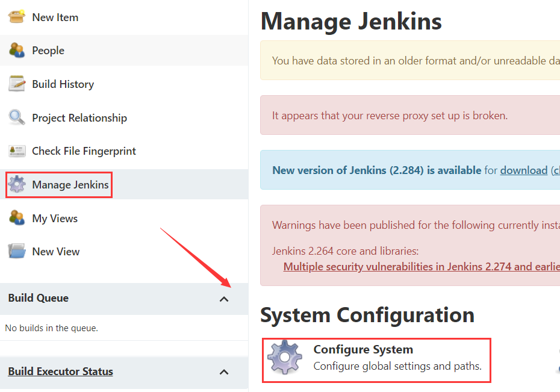Open Multiple security vulnerabilities warning link
This screenshot has height=392, width=560.
coord(422,267)
